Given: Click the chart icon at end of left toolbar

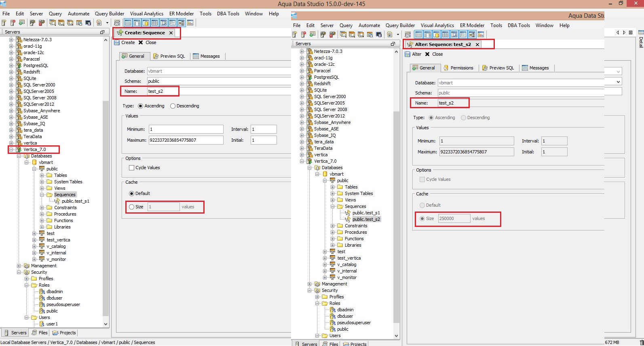Looking at the screenshot, I should click(x=190, y=23).
